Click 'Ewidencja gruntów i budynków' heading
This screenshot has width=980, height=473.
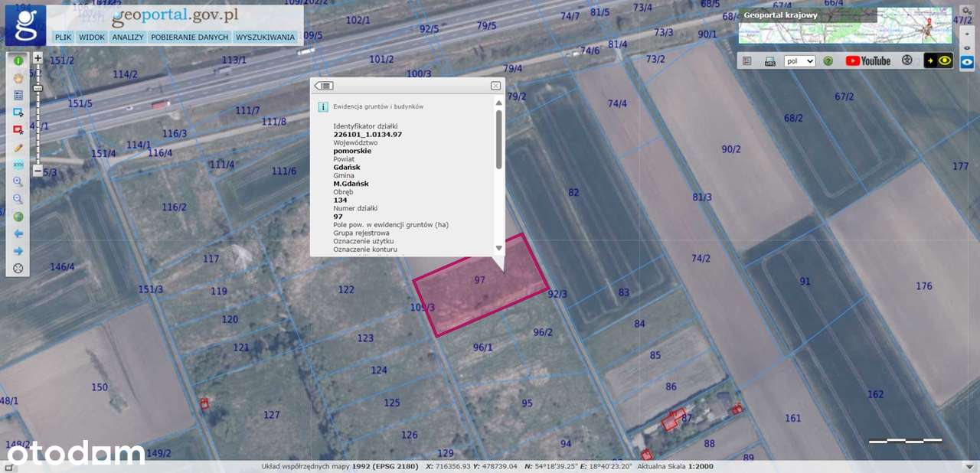click(x=378, y=107)
